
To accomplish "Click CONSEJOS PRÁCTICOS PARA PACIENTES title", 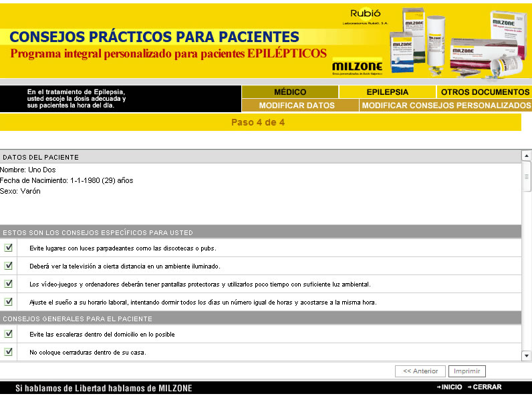I will tap(154, 37).
